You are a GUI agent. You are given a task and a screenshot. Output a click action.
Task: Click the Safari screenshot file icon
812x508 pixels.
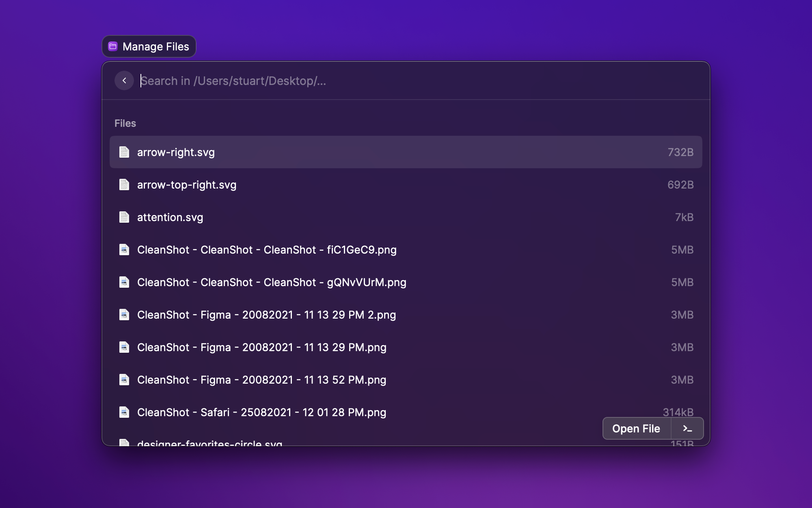click(x=124, y=412)
